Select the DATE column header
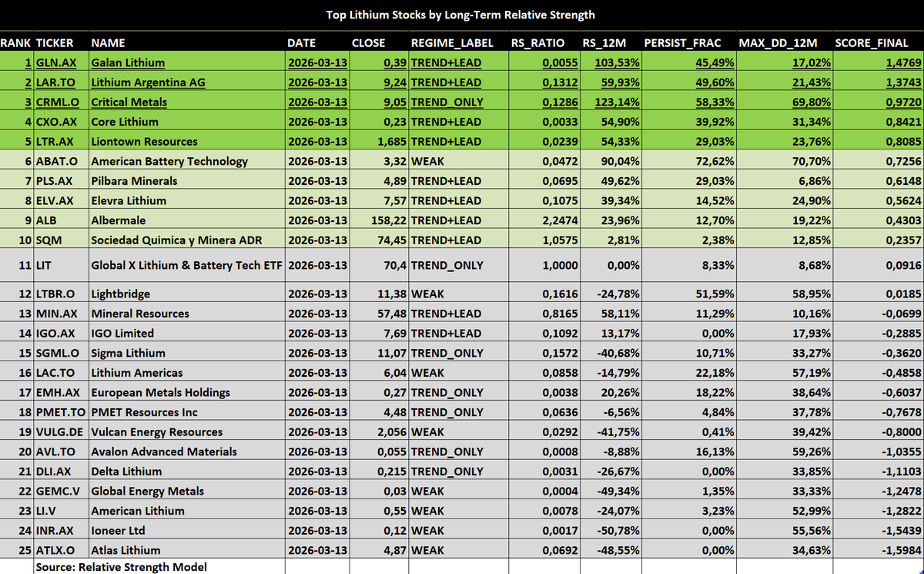Image resolution: width=924 pixels, height=574 pixels. (301, 43)
